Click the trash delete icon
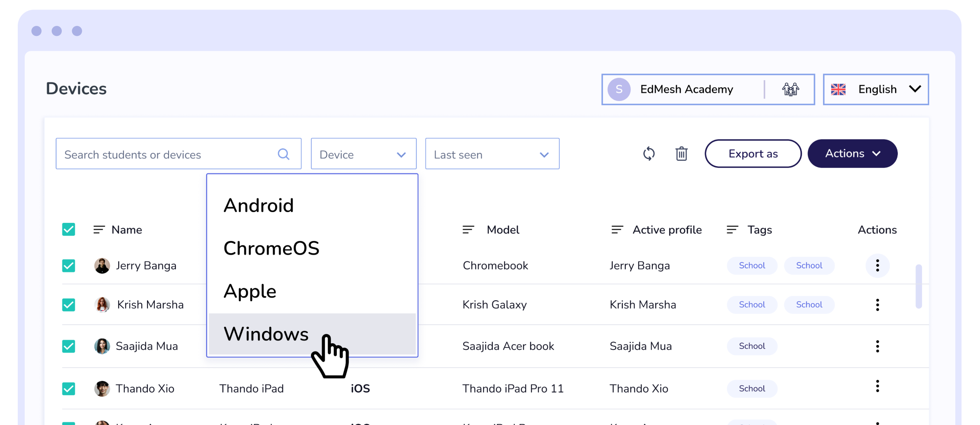The height and width of the screenshot is (425, 980). pyautogui.click(x=681, y=153)
